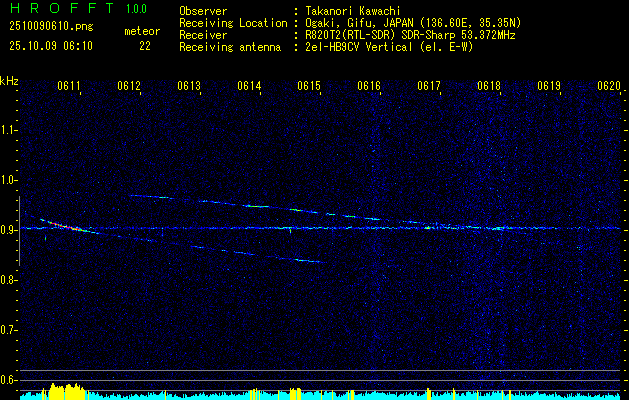Viewport: 629px width, 400px height.
Task: Click the meteor count 22
Action: pyautogui.click(x=145, y=46)
